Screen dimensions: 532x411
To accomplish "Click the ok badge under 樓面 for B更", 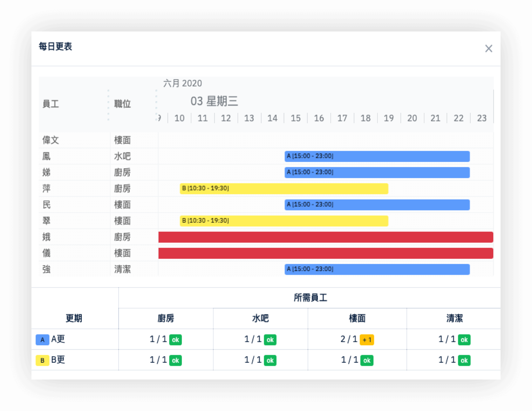I will [x=367, y=360].
